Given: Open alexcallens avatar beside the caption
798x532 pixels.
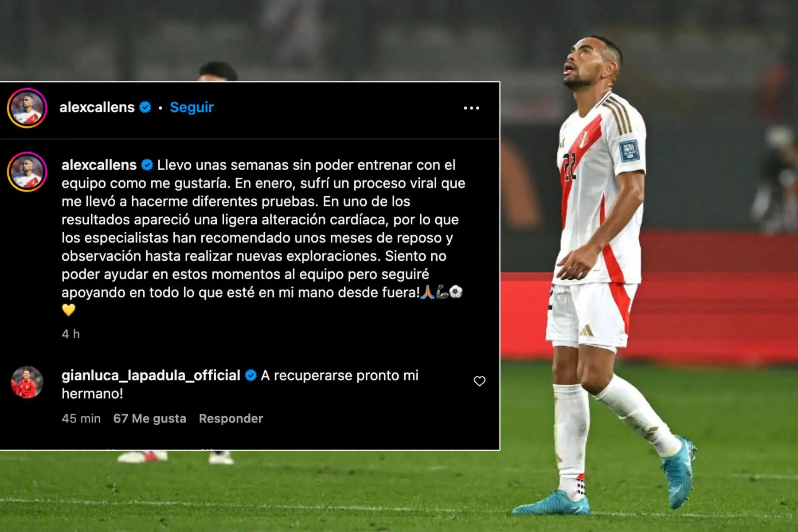Looking at the screenshot, I should (x=27, y=172).
